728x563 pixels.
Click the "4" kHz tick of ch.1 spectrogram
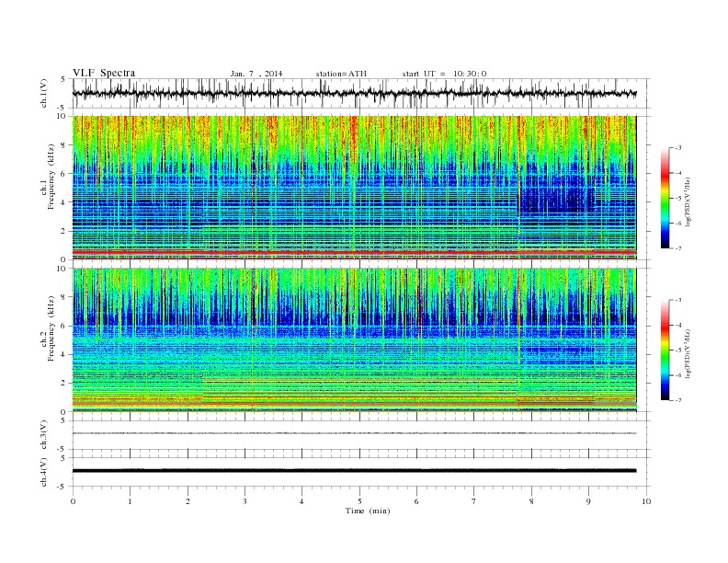pyautogui.click(x=63, y=202)
